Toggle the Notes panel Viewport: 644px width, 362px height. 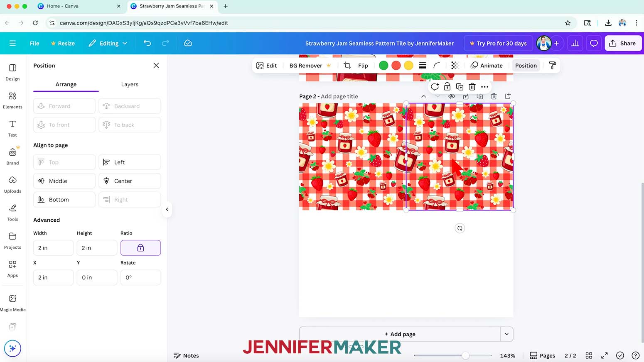(x=186, y=356)
